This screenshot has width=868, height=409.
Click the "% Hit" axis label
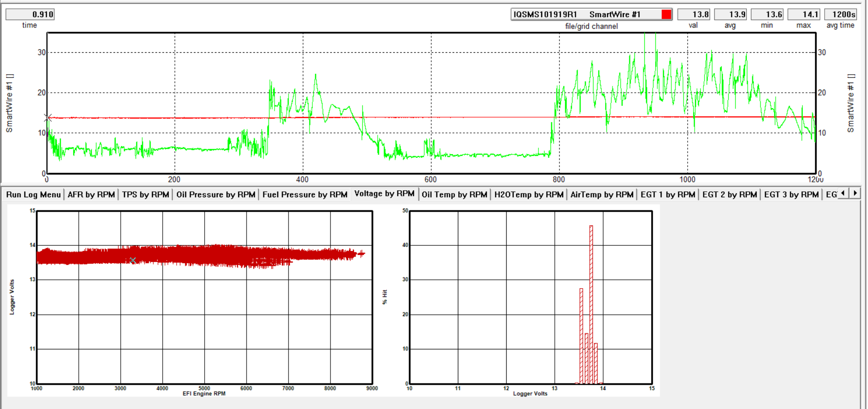pyautogui.click(x=385, y=297)
